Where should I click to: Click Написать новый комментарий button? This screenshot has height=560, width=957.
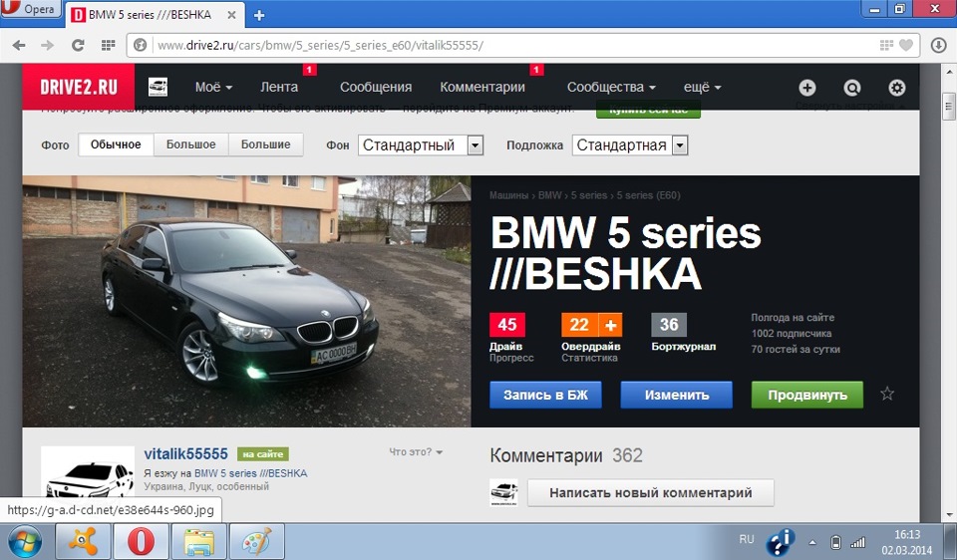[x=651, y=493]
